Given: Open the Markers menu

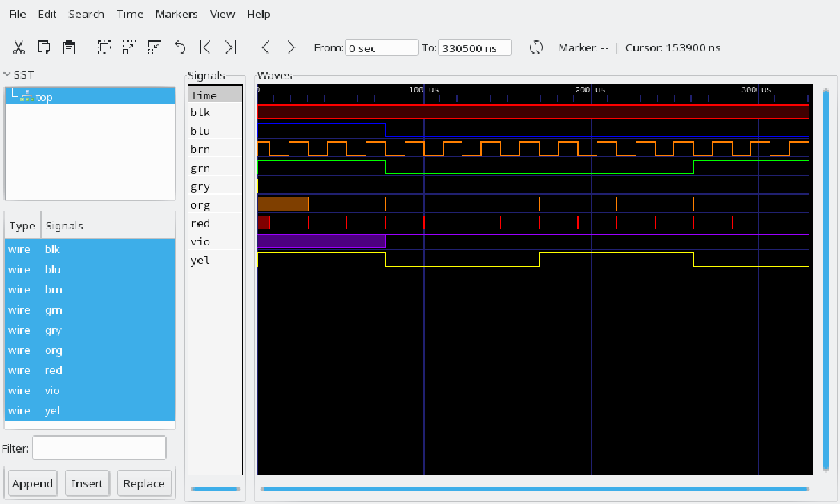Looking at the screenshot, I should (x=176, y=14).
